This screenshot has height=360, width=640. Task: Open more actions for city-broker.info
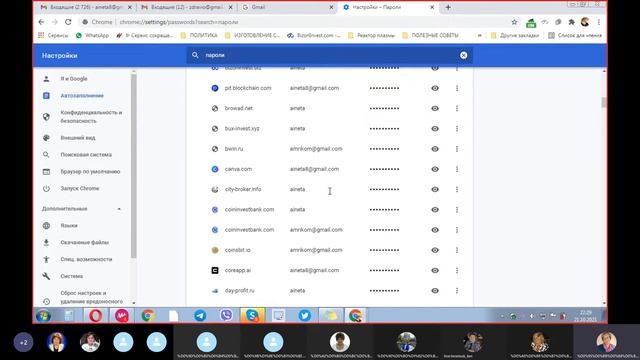coord(457,189)
